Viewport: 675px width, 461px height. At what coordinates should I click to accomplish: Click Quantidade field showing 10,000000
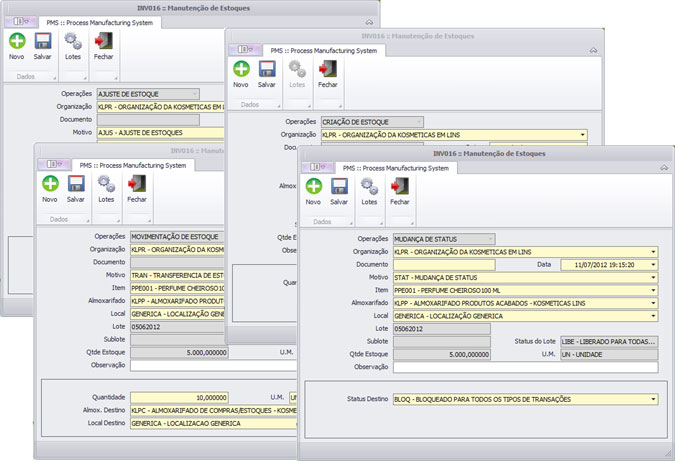pyautogui.click(x=179, y=397)
